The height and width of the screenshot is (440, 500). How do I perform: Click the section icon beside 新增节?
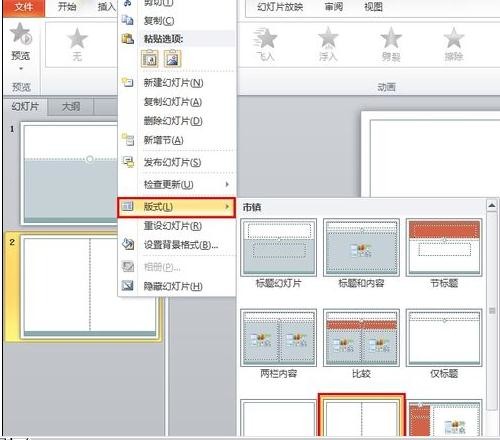click(x=128, y=139)
